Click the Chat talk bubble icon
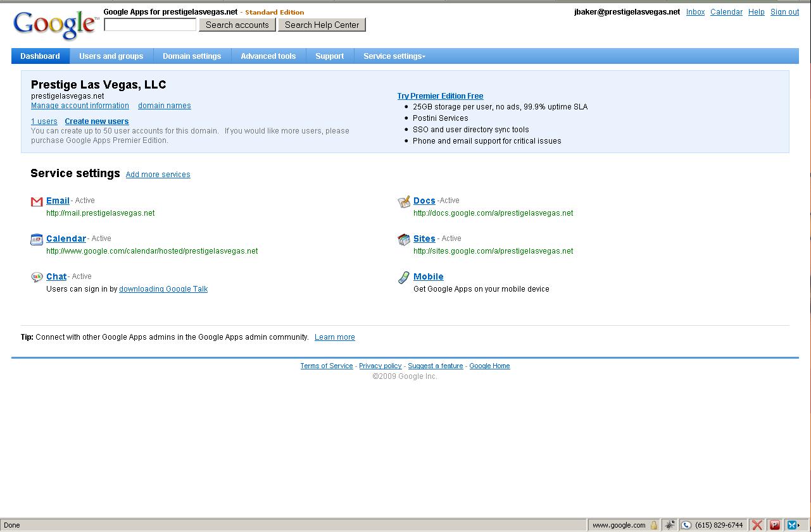 coord(37,277)
